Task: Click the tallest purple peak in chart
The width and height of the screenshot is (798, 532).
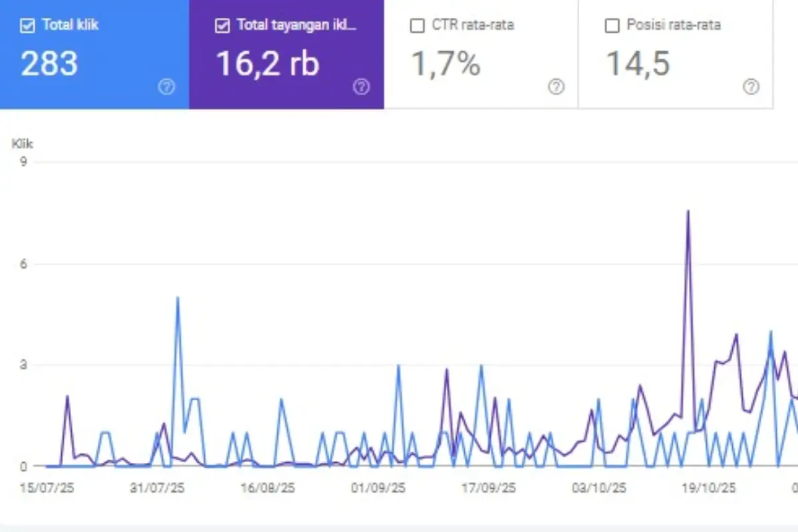Action: tap(688, 211)
